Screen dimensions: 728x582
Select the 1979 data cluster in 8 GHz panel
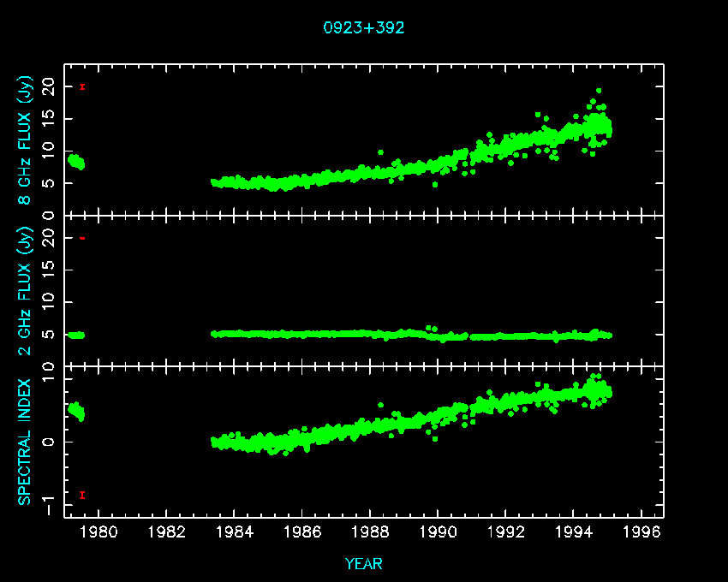[76, 161]
